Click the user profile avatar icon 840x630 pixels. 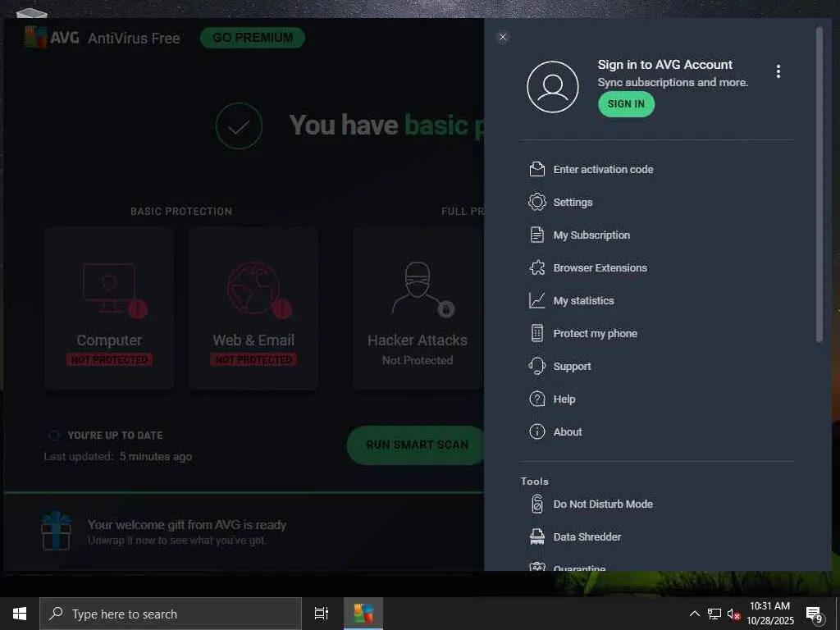552,87
